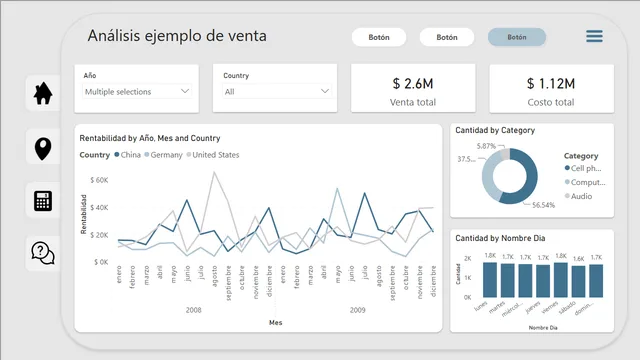Image resolution: width=640 pixels, height=360 pixels.
Task: Select the 5.87% donut label
Action: click(486, 146)
